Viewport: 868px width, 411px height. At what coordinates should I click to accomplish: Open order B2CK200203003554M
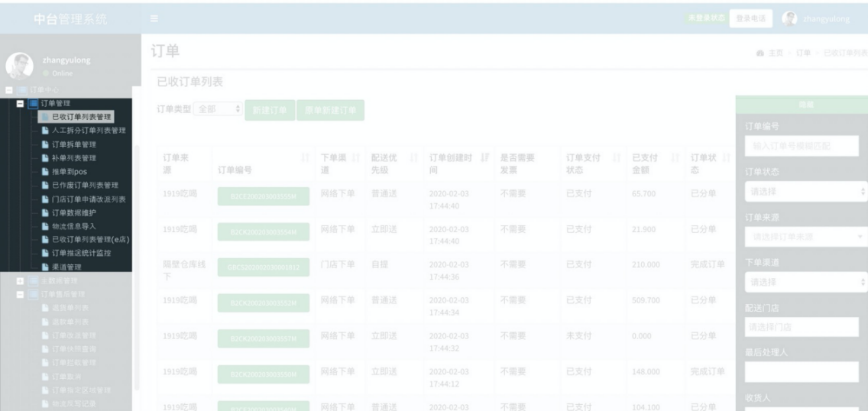[264, 231]
